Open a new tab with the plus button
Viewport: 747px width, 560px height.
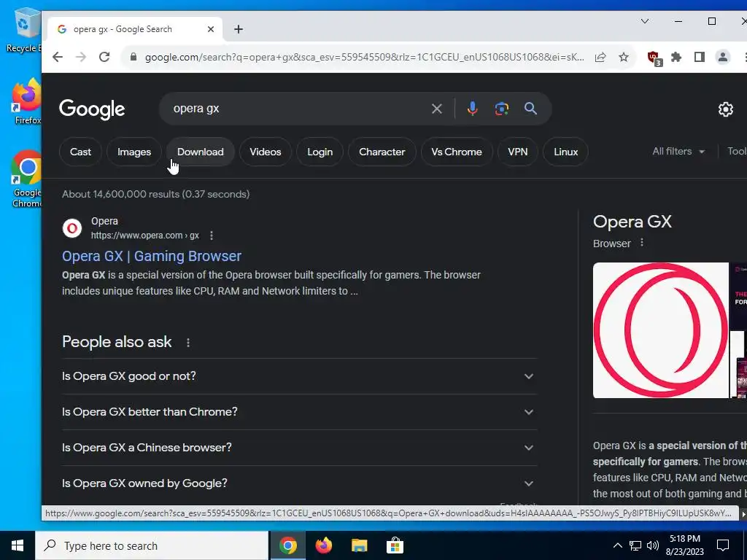pyautogui.click(x=239, y=29)
